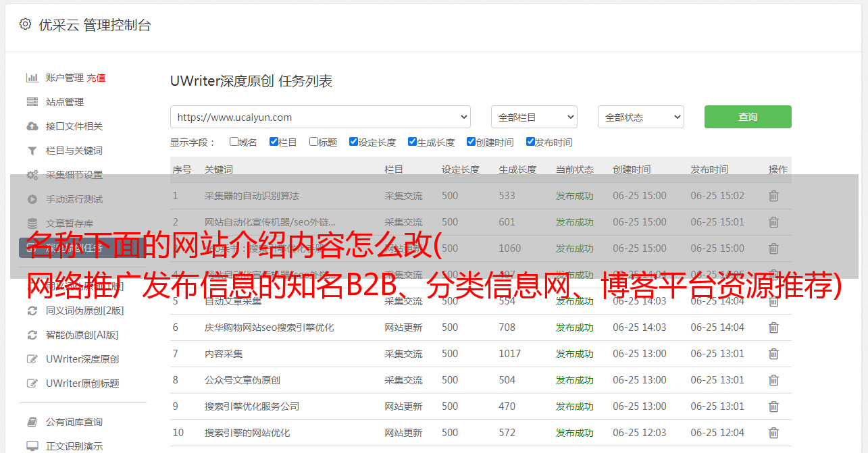Click the keyword 内容采集
The height and width of the screenshot is (453, 868).
coord(224,354)
